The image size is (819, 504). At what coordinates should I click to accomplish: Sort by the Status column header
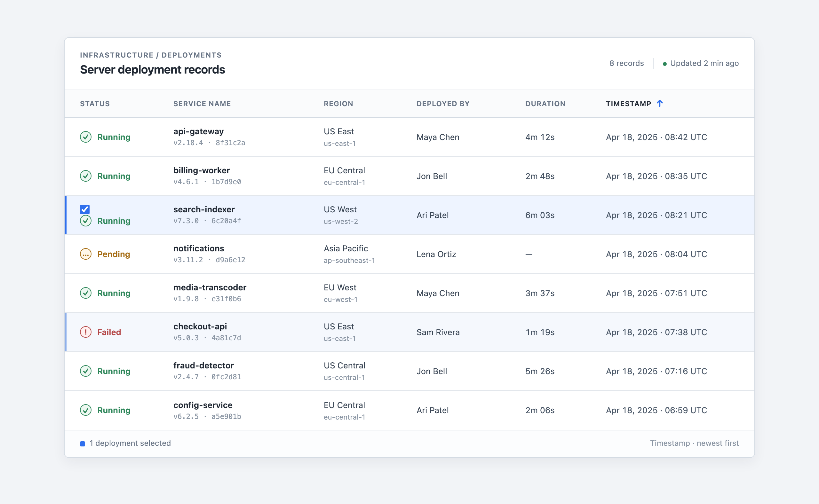95,104
